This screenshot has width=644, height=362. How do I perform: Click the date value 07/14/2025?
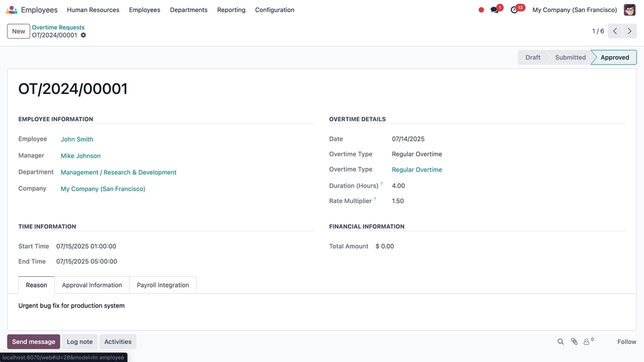point(409,139)
